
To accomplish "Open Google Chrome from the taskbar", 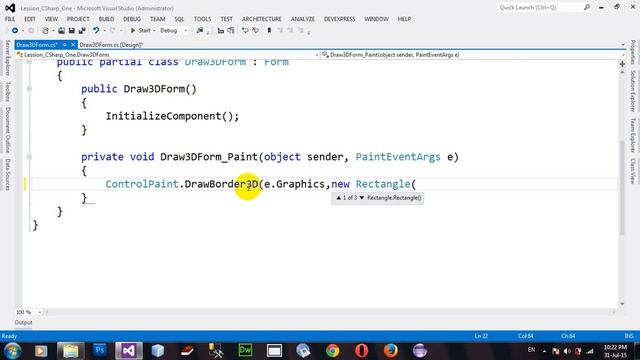I will click(332, 351).
